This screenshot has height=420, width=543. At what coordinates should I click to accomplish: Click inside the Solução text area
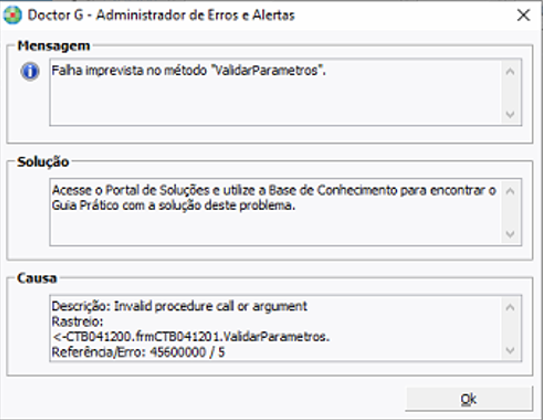[276, 212]
